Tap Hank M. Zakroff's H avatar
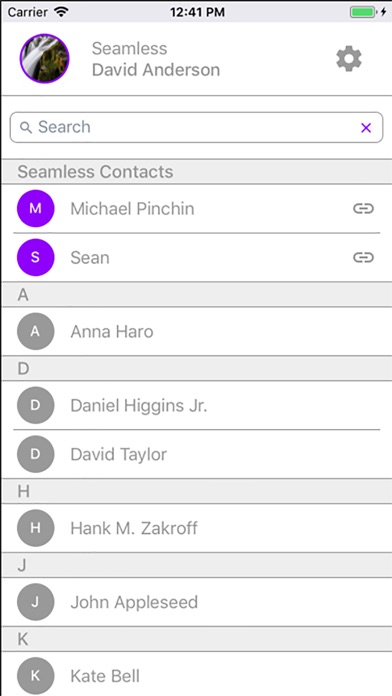Screen dimensions: 392x696 point(36,528)
